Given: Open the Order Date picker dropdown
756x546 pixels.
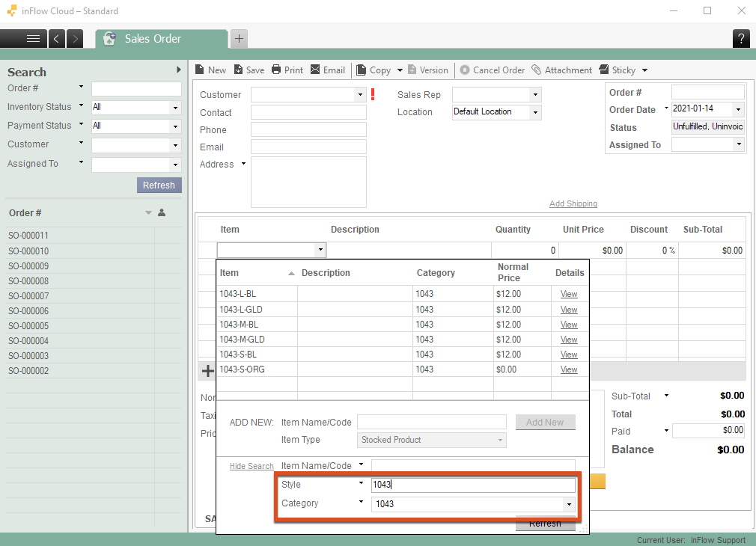Looking at the screenshot, I should coord(738,109).
